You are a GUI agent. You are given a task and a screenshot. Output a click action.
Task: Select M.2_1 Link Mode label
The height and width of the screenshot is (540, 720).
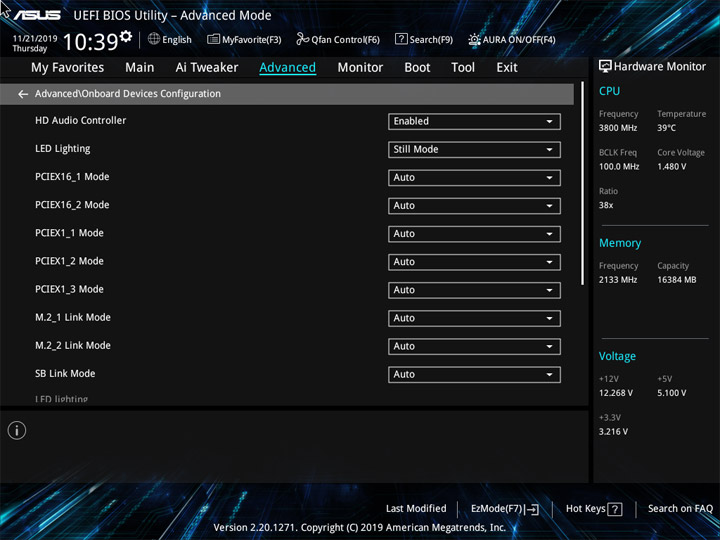73,317
